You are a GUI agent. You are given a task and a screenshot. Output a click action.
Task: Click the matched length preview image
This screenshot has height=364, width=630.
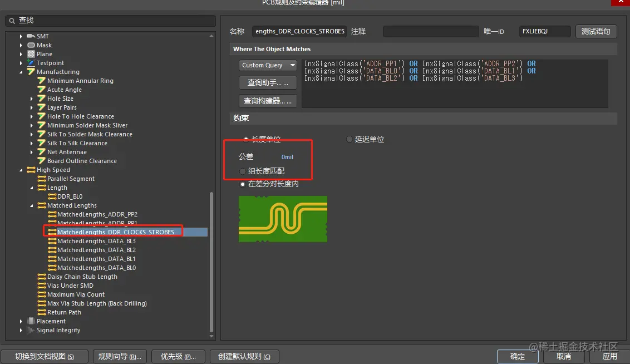[283, 219]
